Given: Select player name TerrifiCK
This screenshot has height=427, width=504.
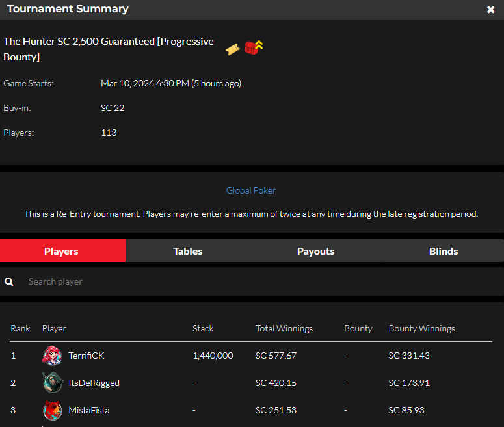Looking at the screenshot, I should point(86,356).
